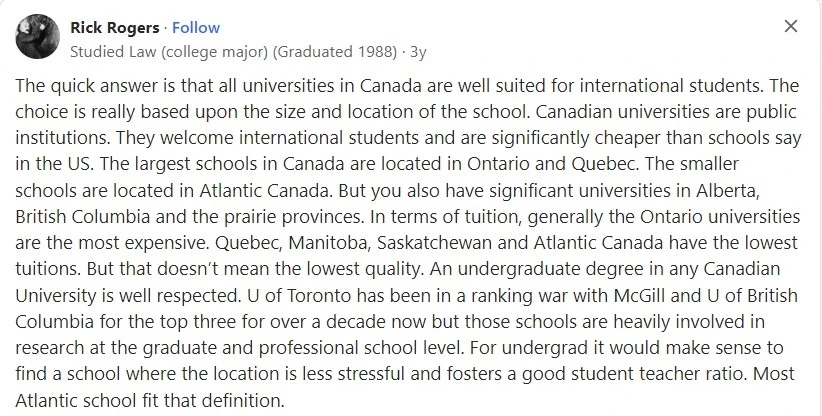The image size is (822, 416).
Task: Open the Rick Rogers author name link
Action: point(114,28)
